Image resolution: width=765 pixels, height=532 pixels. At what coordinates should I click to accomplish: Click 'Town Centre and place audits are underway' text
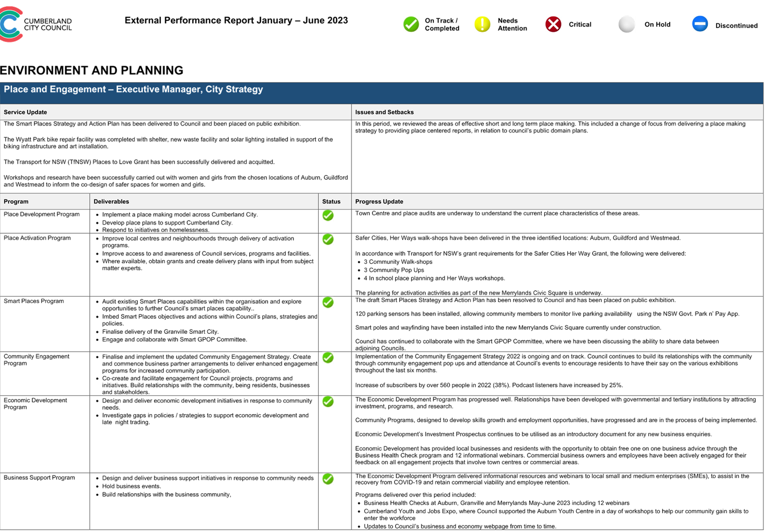(x=497, y=213)
